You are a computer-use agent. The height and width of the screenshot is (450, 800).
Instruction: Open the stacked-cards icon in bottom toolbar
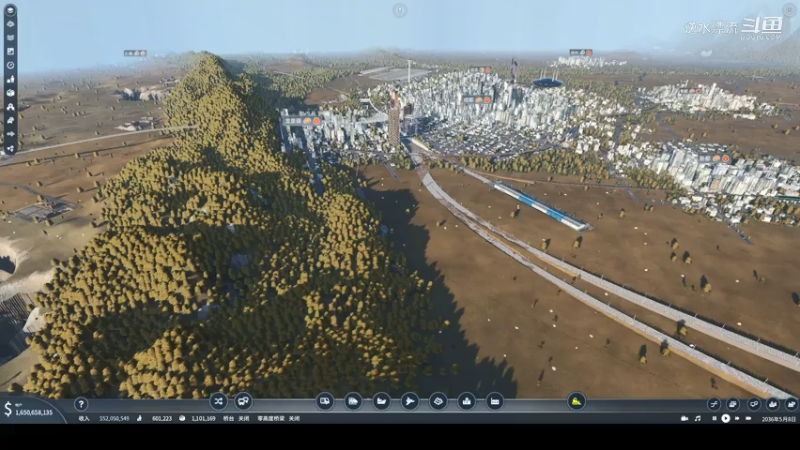(733, 404)
